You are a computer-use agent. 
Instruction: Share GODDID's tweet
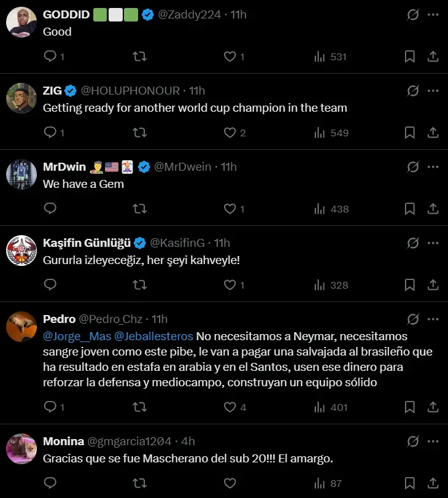433,56
